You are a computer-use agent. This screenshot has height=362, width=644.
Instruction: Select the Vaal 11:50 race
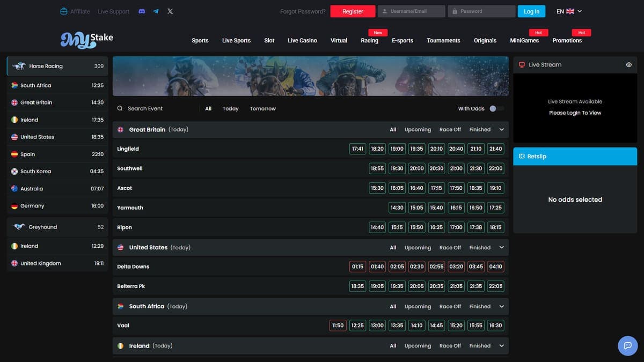coord(338,326)
